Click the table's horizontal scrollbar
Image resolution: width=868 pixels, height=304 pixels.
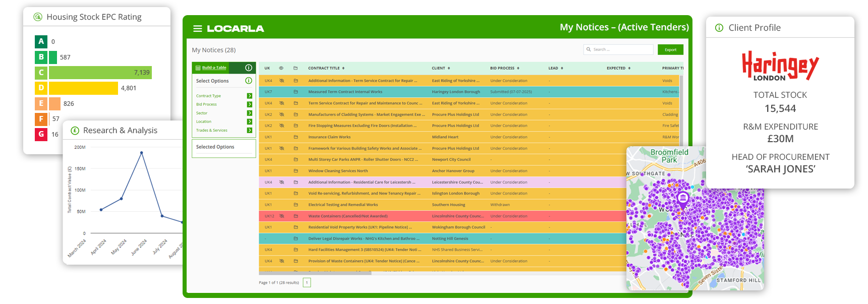click(315, 273)
